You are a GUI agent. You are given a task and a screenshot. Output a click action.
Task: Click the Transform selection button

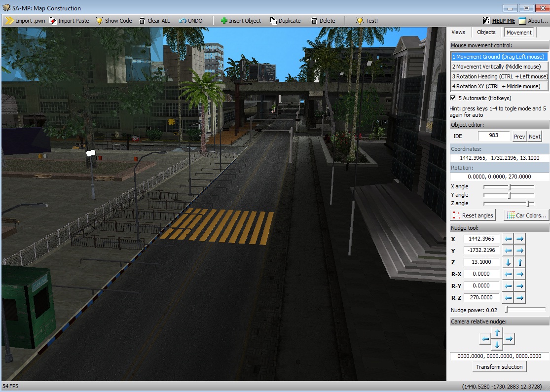[499, 367]
